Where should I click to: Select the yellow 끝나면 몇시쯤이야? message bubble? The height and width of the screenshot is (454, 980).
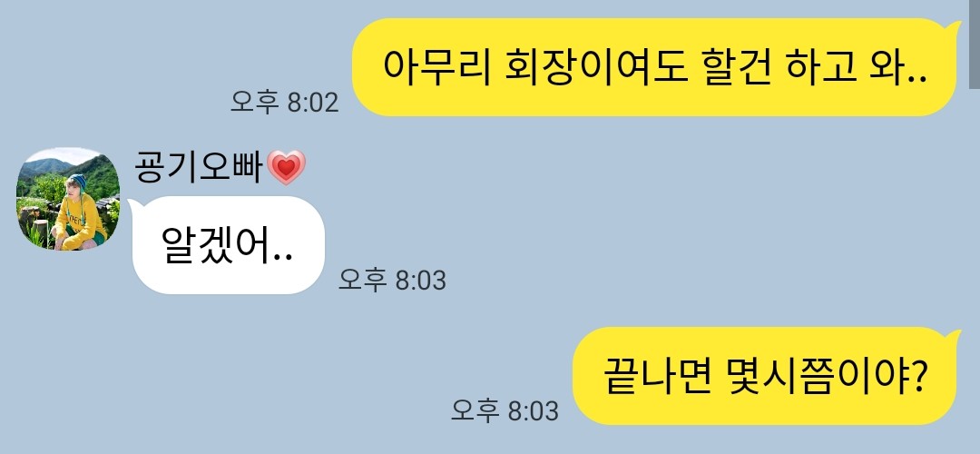[x=766, y=376]
